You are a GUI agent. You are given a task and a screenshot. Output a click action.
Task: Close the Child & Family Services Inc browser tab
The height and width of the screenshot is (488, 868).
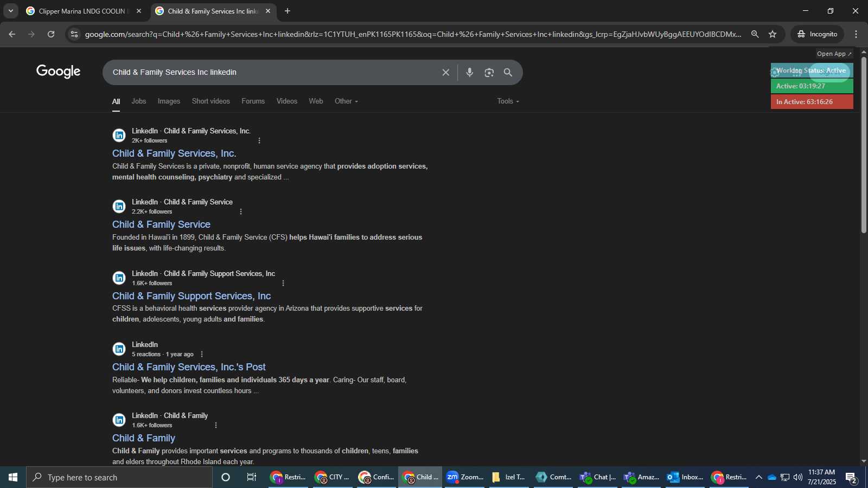coord(268,11)
